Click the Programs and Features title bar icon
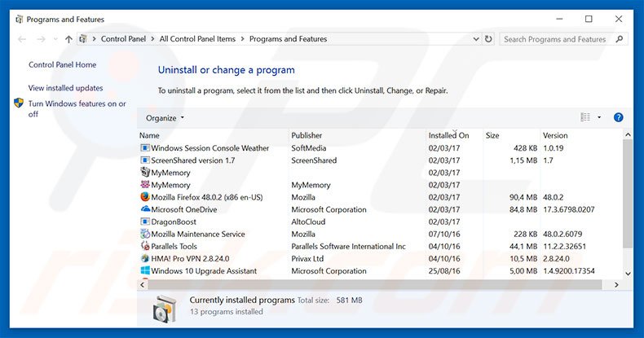Viewport: 644px width, 338px height. (19, 20)
